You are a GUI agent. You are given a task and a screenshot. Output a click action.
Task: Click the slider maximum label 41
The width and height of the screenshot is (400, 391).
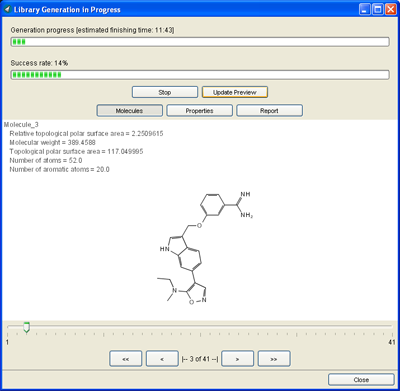[391, 342]
